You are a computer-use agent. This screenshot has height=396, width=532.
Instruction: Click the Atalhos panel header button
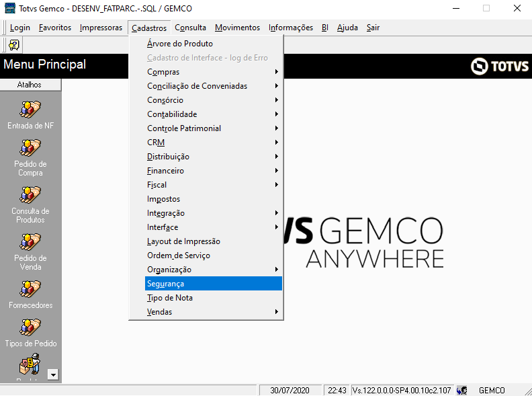click(30, 85)
